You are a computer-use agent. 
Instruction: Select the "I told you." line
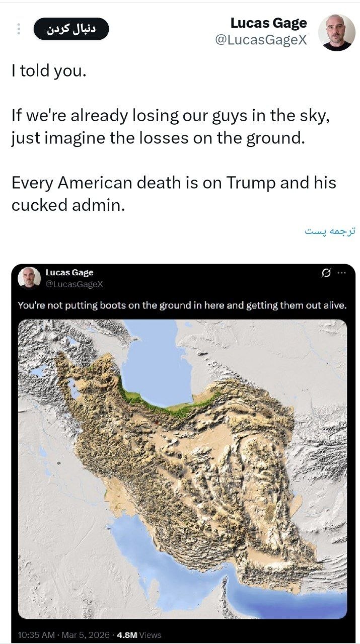point(49,71)
